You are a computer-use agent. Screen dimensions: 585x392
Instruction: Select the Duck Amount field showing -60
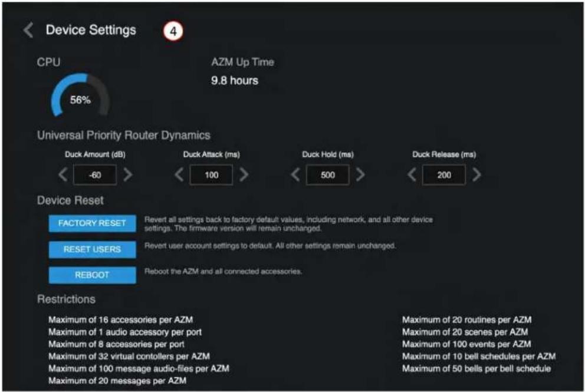click(x=95, y=175)
